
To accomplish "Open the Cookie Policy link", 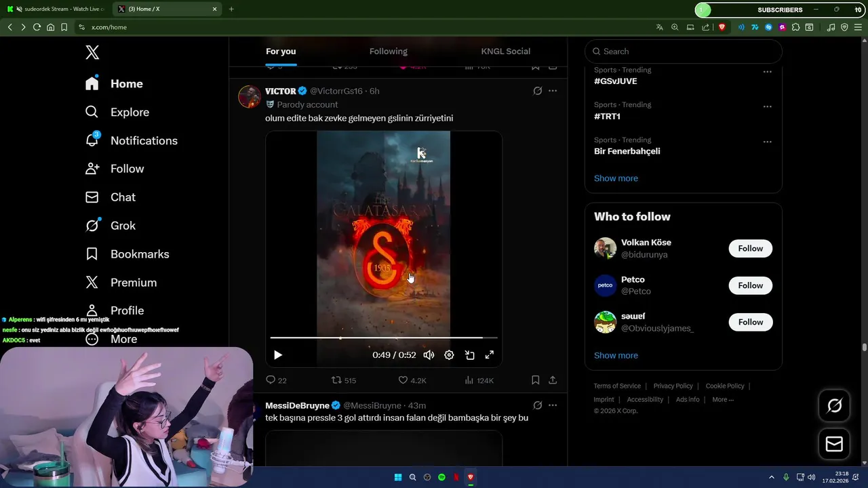I will pos(725,386).
